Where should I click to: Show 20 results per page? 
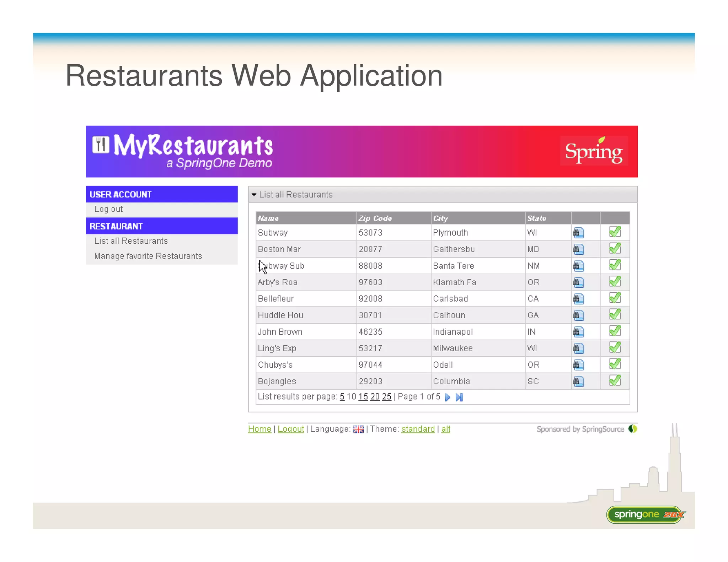(375, 397)
